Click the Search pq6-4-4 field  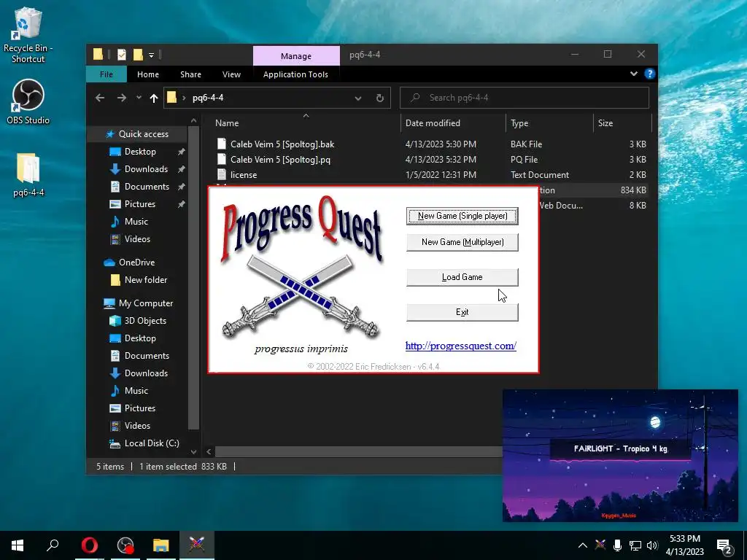pos(525,98)
